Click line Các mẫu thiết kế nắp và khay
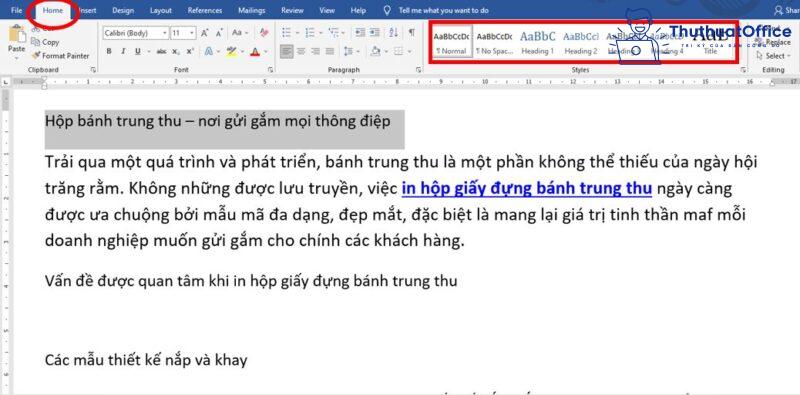 click(146, 360)
